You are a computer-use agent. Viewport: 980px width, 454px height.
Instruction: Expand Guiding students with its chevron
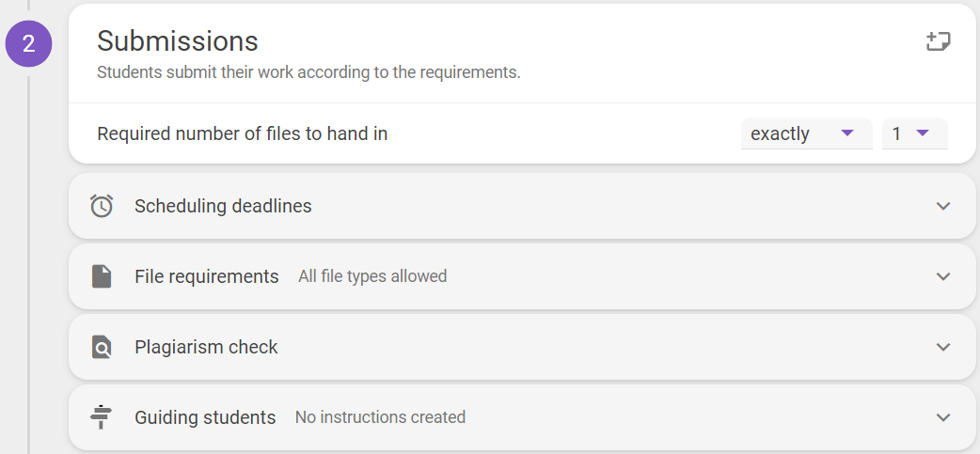(x=943, y=416)
